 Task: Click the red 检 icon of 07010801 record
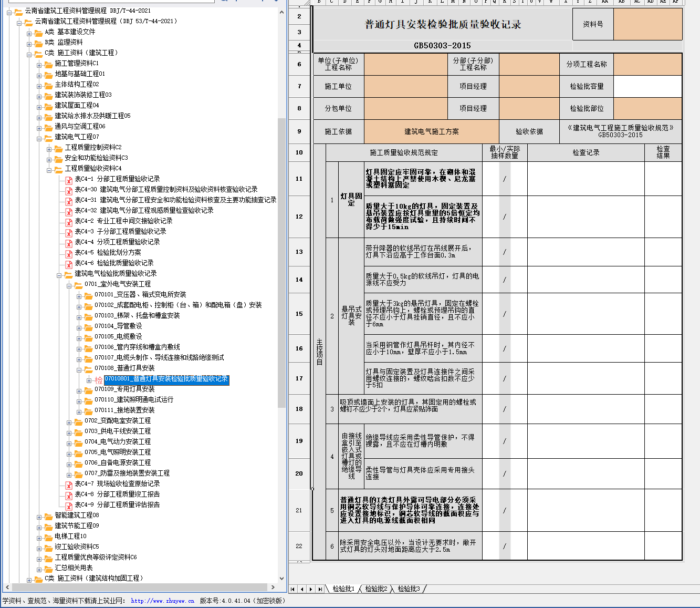99,379
